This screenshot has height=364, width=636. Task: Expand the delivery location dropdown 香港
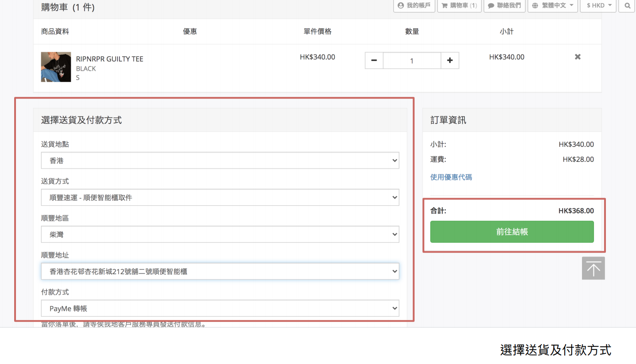click(x=220, y=161)
